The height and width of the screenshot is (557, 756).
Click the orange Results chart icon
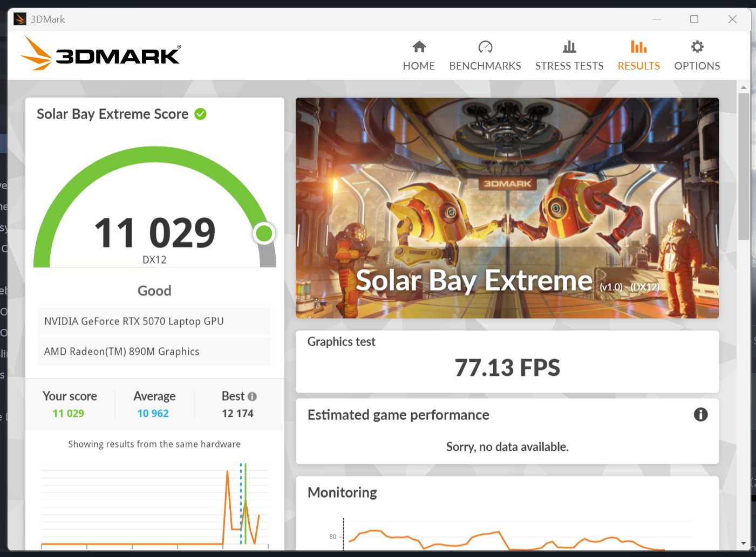638,47
